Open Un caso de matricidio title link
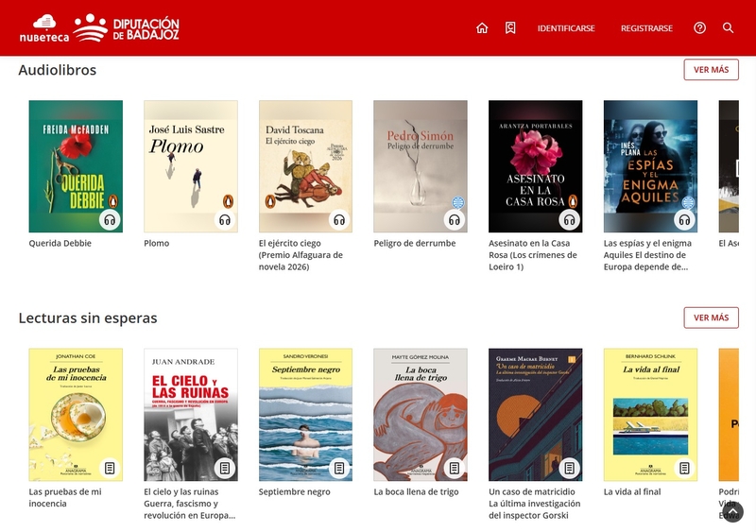This screenshot has width=756, height=532. tap(535, 503)
